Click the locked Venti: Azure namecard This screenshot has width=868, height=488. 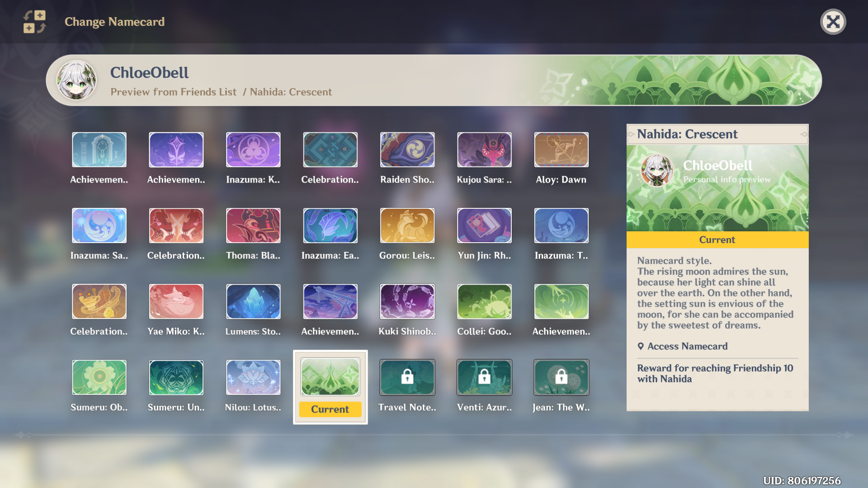[484, 377]
